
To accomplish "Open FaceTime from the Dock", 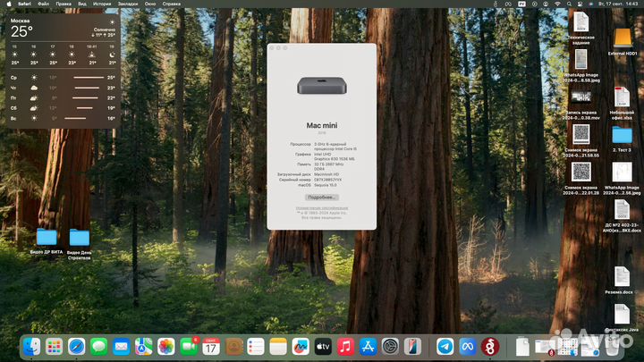I will tap(189, 347).
